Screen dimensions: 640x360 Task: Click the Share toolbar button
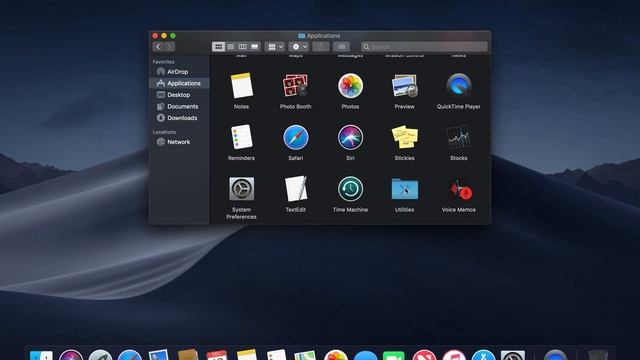(321, 47)
